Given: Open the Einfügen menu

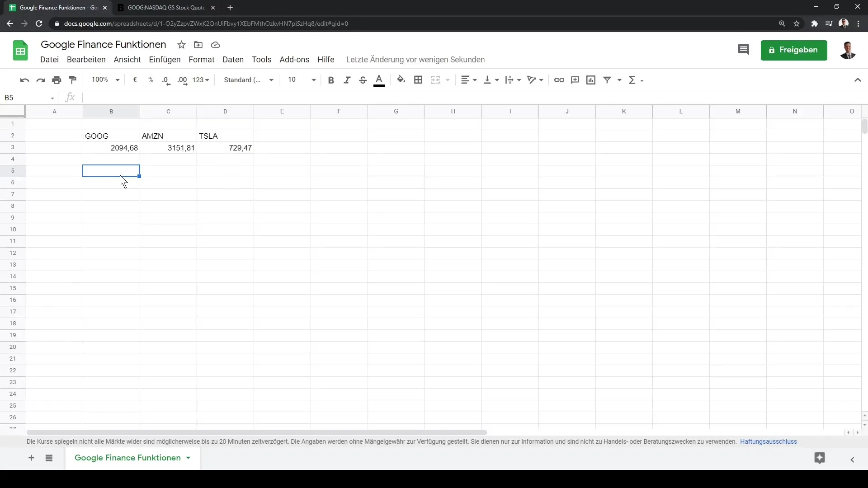Looking at the screenshot, I should (165, 60).
